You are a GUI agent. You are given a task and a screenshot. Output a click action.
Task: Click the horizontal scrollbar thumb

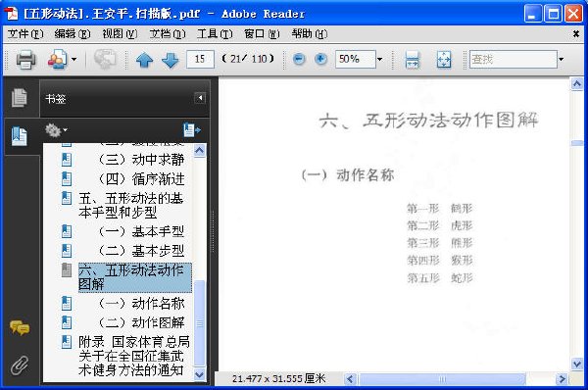coord(442,379)
